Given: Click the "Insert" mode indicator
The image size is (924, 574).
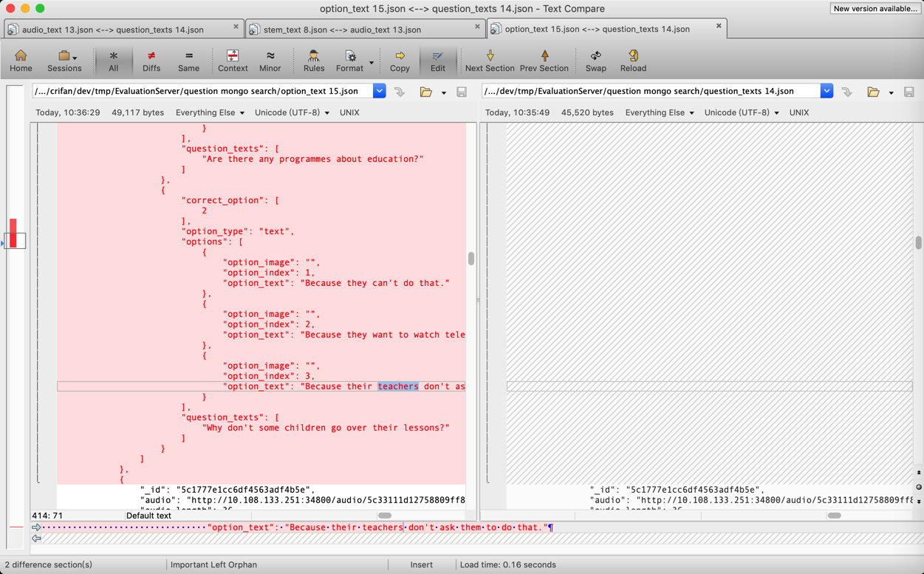Looking at the screenshot, I should (422, 564).
